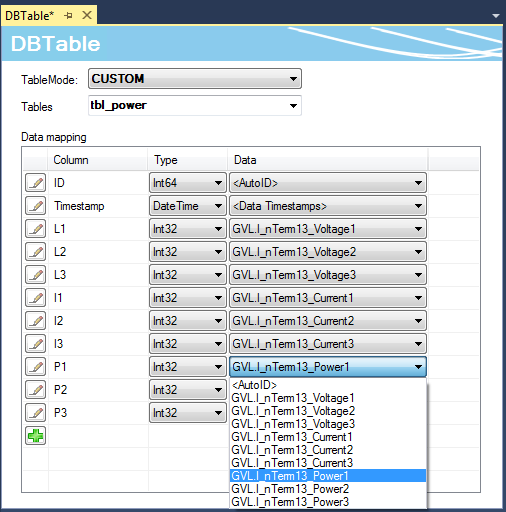
Task: Open the <AutoID> data dropdown for ID
Action: [328, 183]
